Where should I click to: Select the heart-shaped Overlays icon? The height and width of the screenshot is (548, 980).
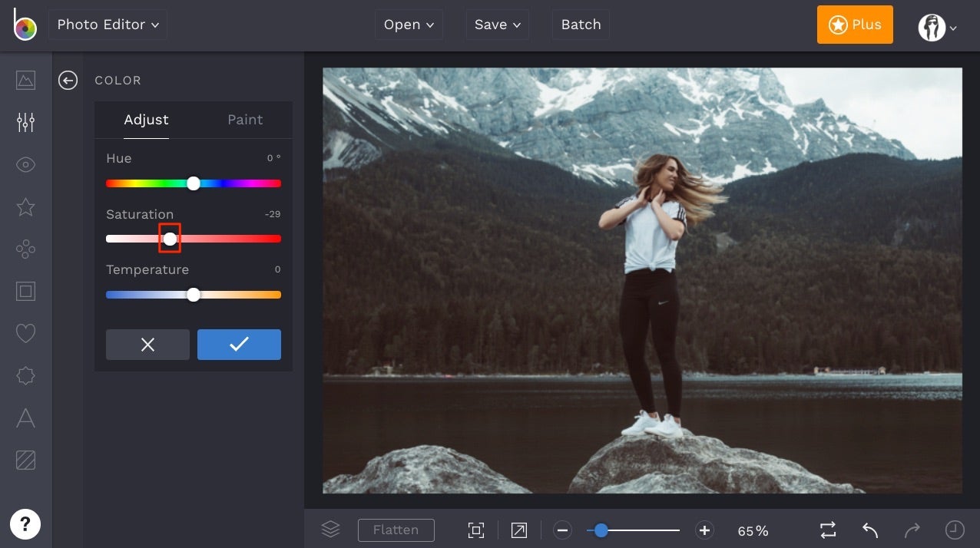(x=25, y=333)
